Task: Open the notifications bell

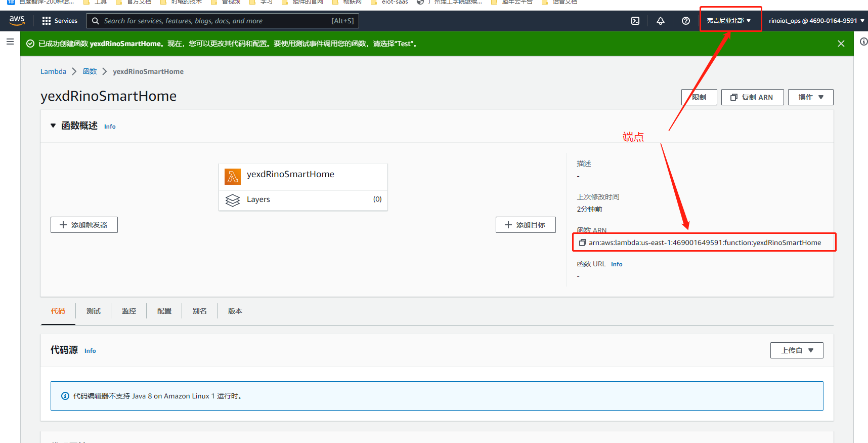Action: tap(661, 21)
